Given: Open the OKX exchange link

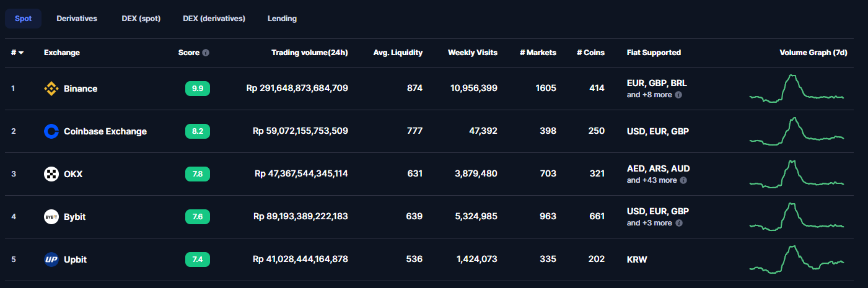Looking at the screenshot, I should click(73, 174).
